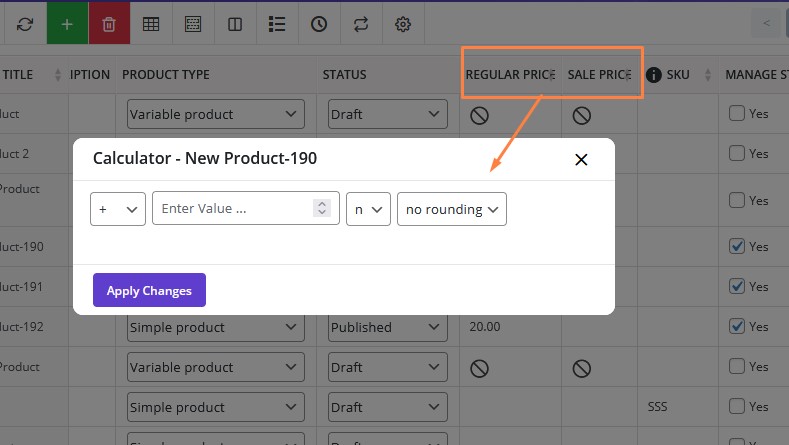This screenshot has width=789, height=445.
Task: Click the red trash delete icon
Action: [109, 24]
